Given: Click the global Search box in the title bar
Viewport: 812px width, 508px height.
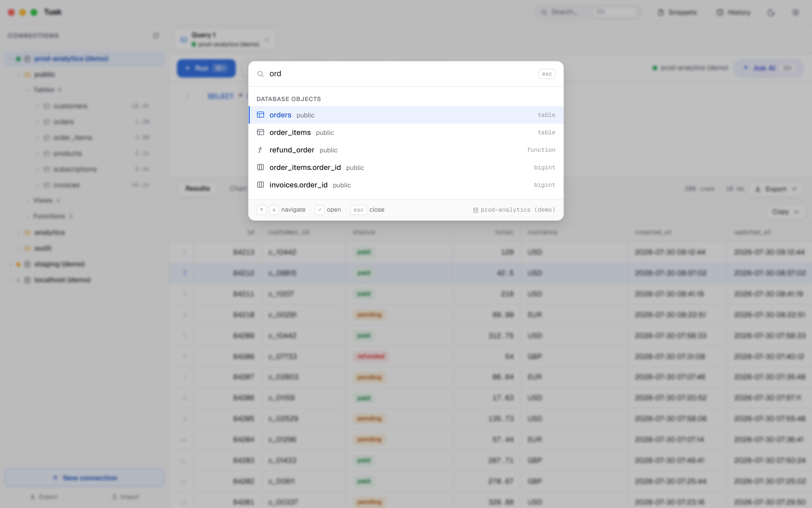Looking at the screenshot, I should (588, 12).
